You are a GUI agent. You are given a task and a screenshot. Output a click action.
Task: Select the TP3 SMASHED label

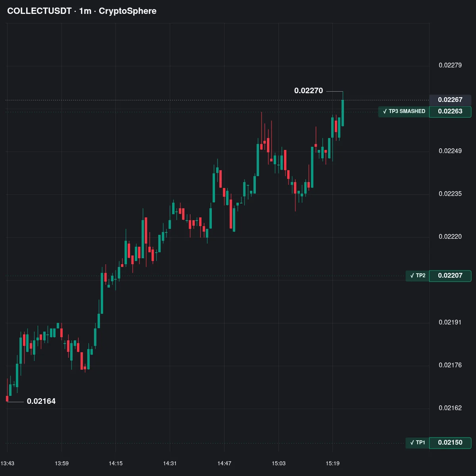coord(404,111)
